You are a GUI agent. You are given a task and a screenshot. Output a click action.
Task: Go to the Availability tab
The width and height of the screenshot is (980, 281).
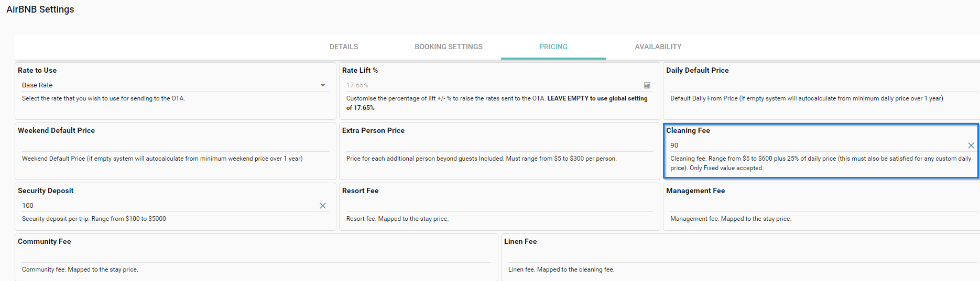tap(658, 47)
